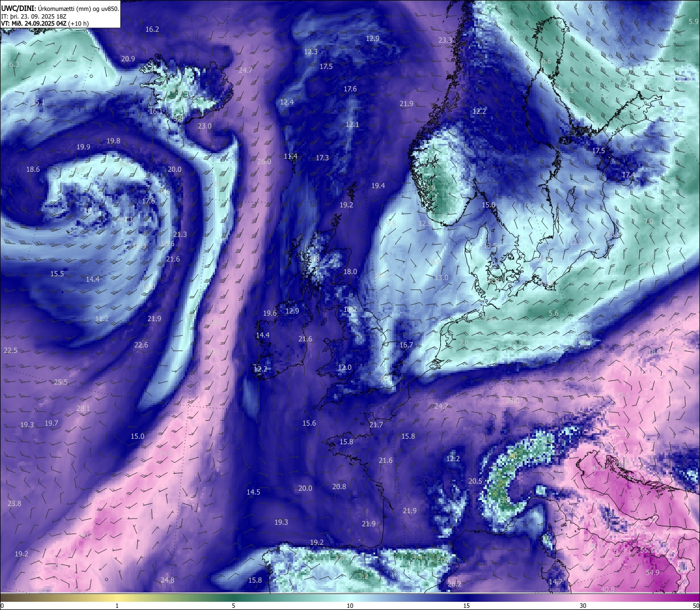Click the 20.9 value northwest of Iceland
This screenshot has width=700, height=610.
128,59
